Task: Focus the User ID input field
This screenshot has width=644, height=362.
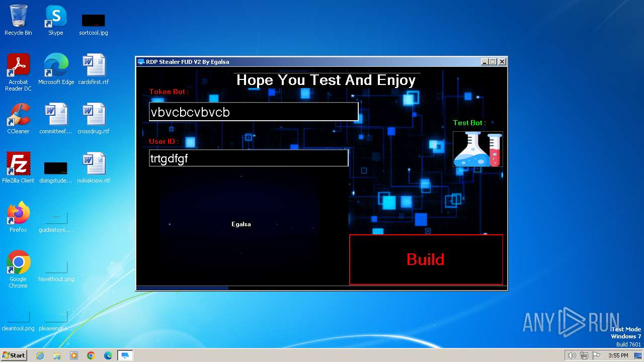Action: pos(249,158)
